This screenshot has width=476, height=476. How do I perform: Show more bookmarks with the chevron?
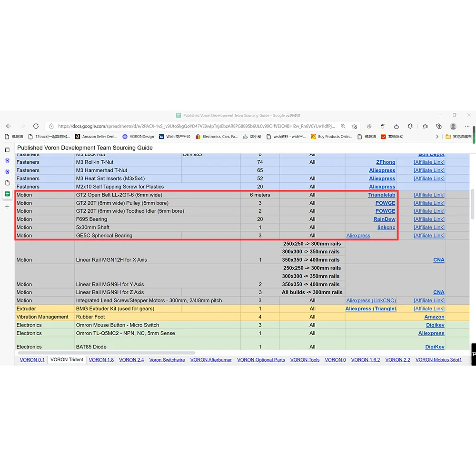pyautogui.click(x=437, y=137)
